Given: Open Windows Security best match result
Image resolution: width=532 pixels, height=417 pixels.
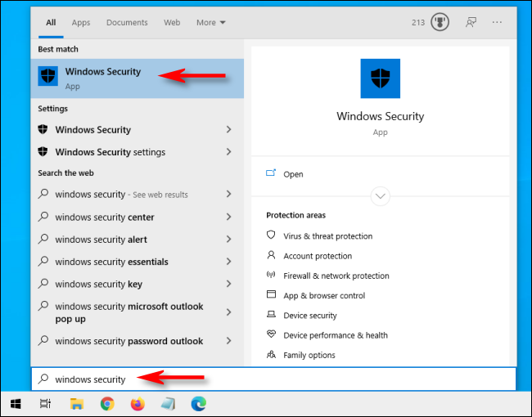Looking at the screenshot, I should (102, 78).
